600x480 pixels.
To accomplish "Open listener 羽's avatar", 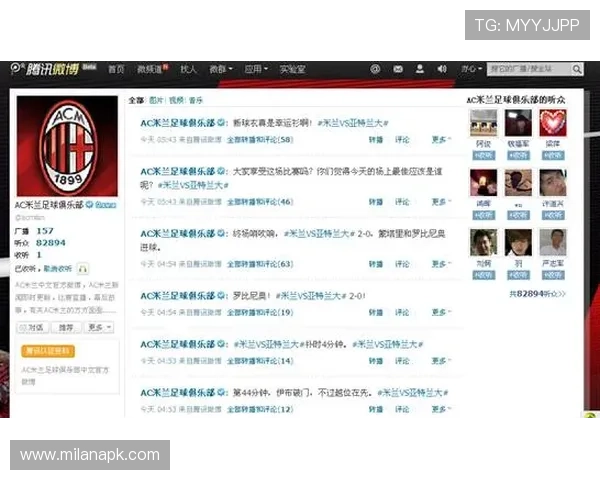I will tap(518, 243).
